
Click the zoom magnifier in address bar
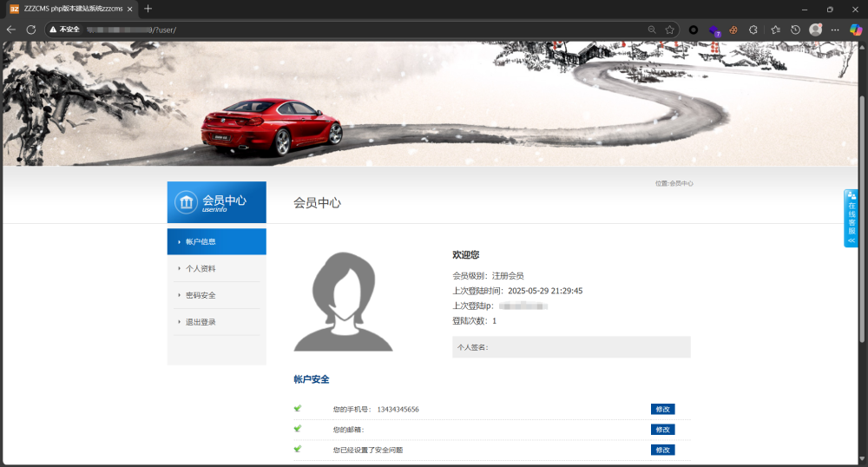click(x=652, y=29)
